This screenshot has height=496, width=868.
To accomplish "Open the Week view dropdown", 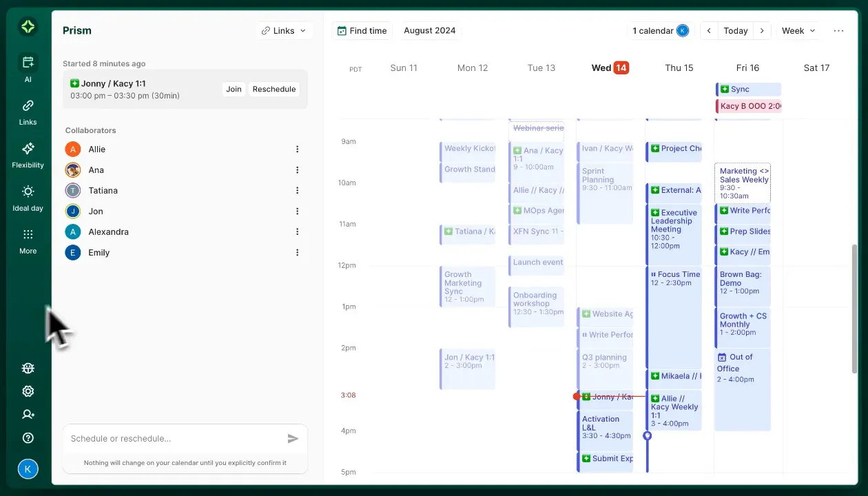I will coord(798,31).
